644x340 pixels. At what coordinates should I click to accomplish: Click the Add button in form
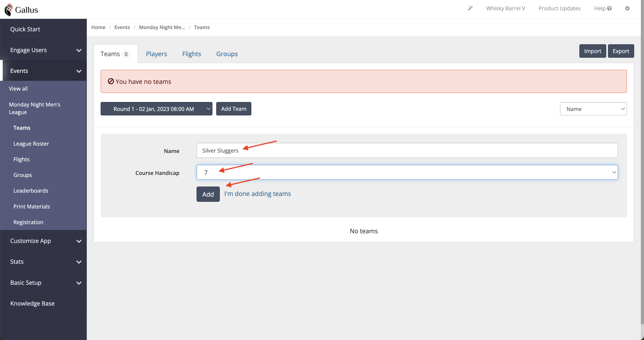pos(208,194)
